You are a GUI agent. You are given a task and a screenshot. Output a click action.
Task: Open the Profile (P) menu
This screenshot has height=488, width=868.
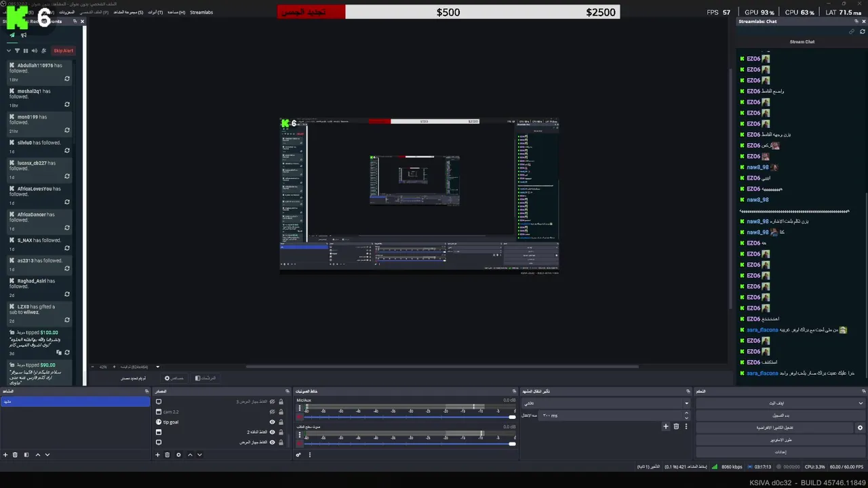pyautogui.click(x=94, y=12)
